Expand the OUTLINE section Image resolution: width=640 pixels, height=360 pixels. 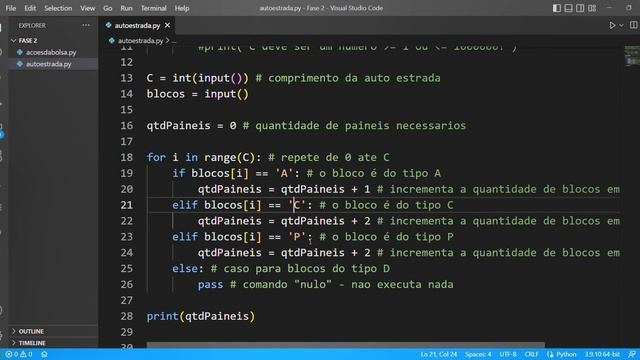click(31, 331)
